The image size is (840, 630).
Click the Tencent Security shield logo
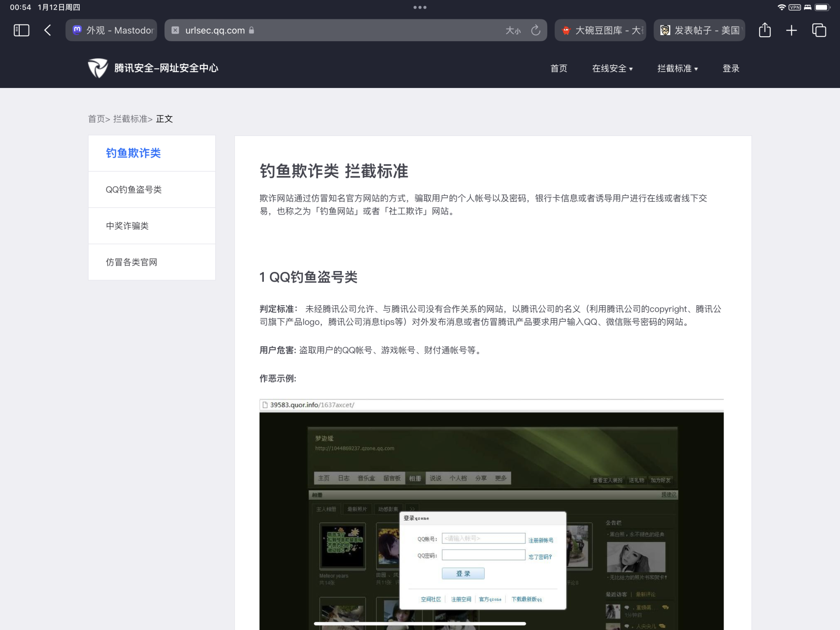(x=98, y=68)
